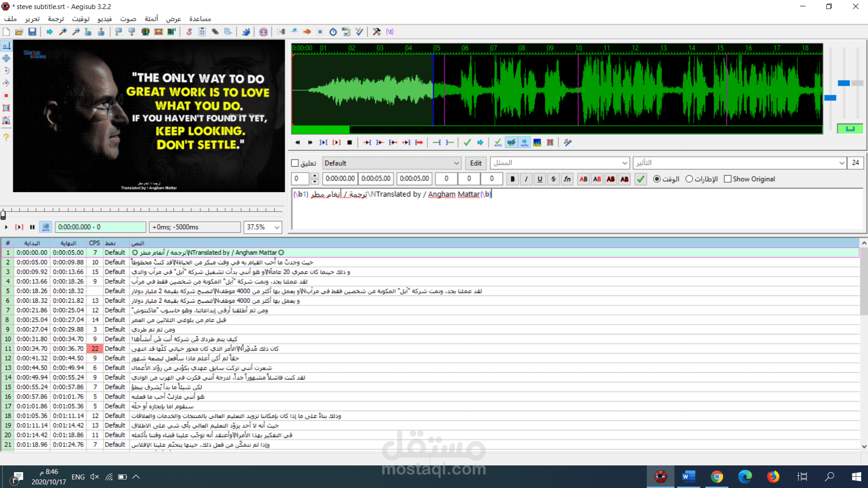Commit audio changes green check icon

tap(467, 142)
